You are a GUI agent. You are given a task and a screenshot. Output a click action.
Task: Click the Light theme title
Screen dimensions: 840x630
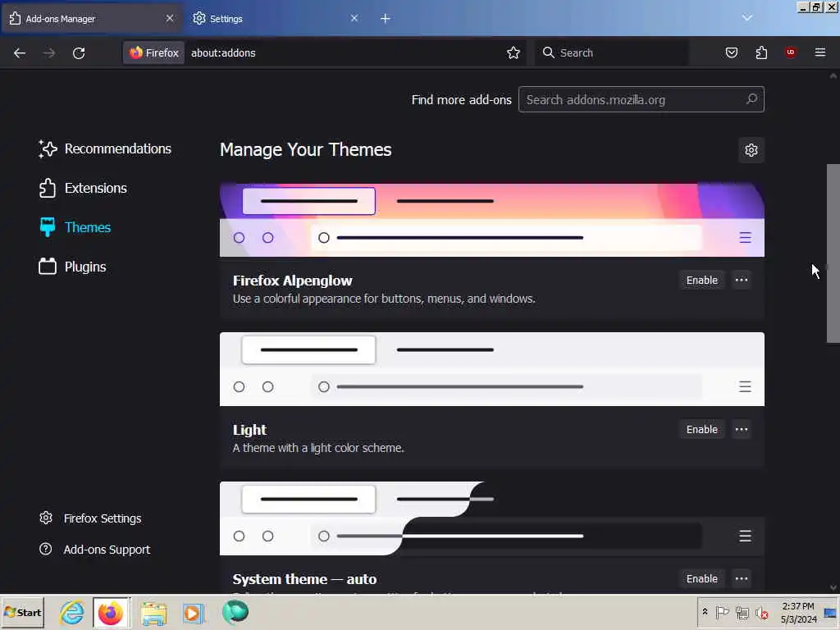click(249, 430)
